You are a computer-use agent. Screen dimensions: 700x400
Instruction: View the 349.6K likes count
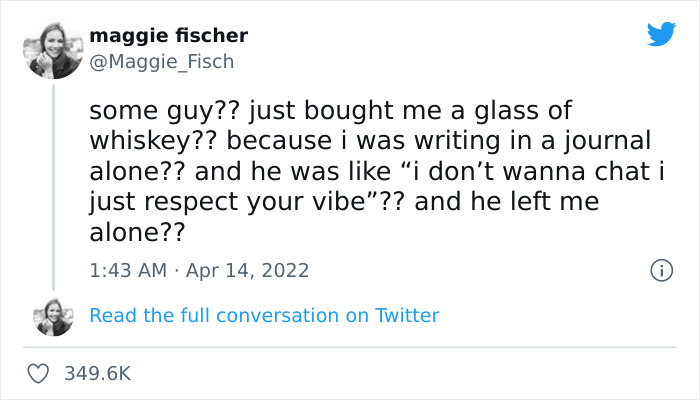[97, 373]
